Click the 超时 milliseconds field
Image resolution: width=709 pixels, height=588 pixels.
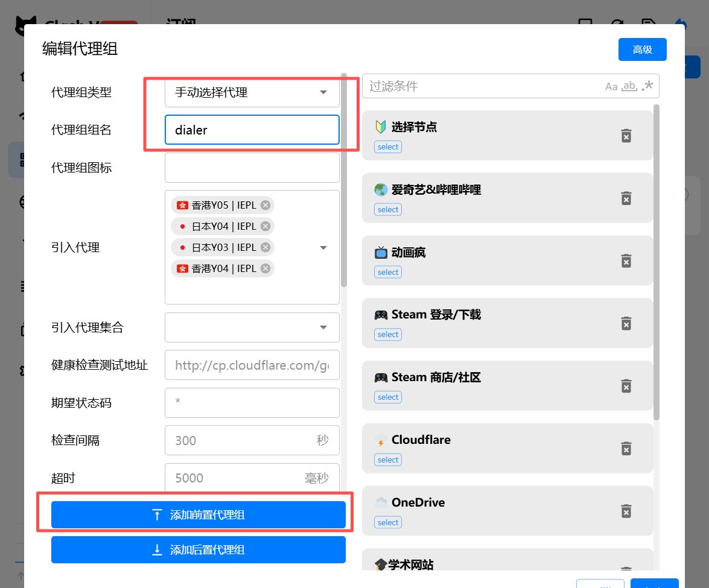pyautogui.click(x=252, y=478)
